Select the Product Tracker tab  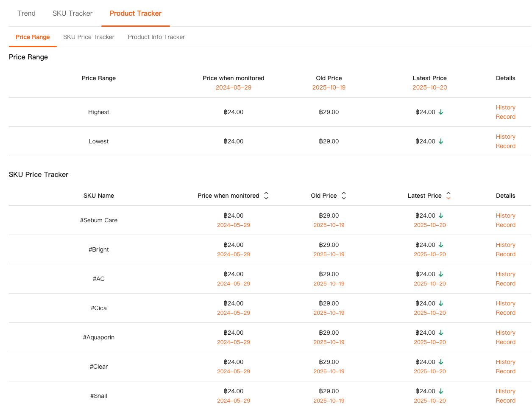click(135, 13)
